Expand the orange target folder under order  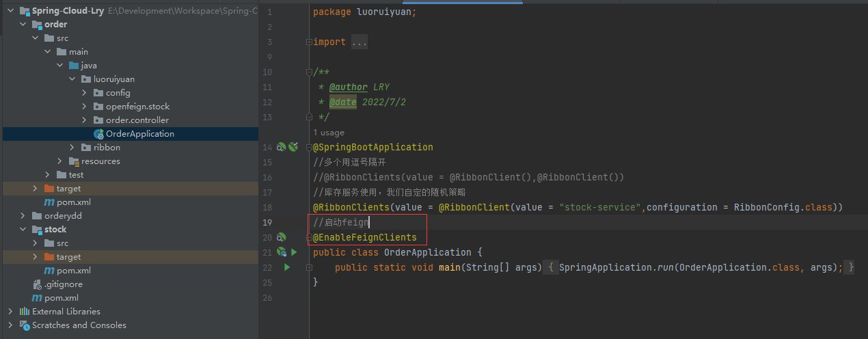click(x=35, y=189)
